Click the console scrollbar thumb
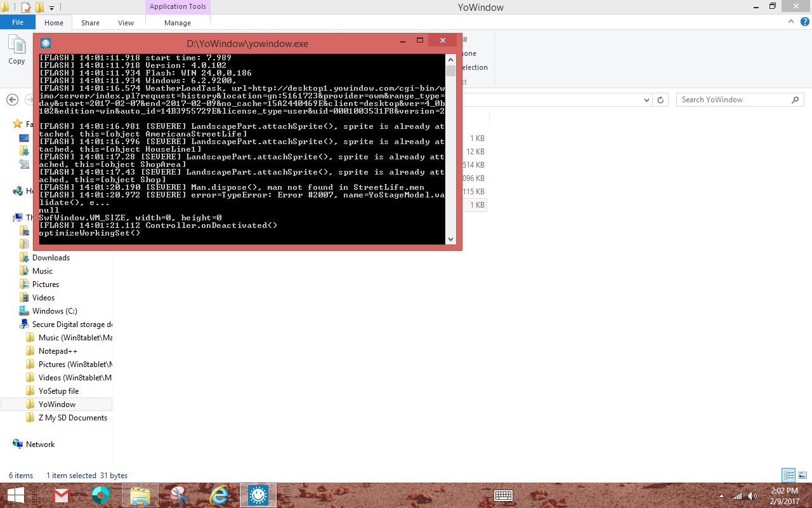812x508 pixels. click(x=450, y=70)
